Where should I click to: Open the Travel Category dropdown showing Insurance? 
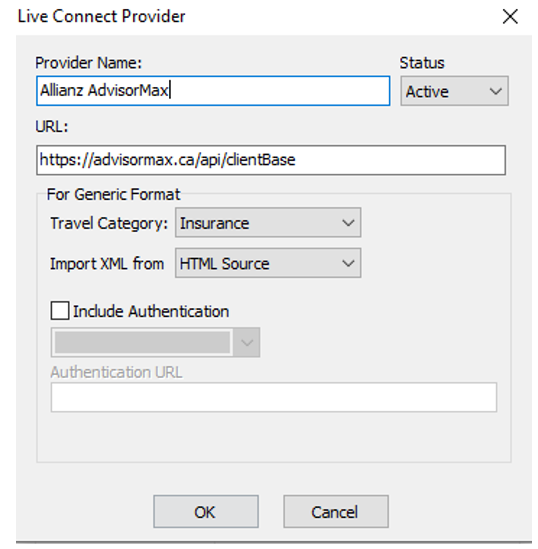[x=268, y=223]
